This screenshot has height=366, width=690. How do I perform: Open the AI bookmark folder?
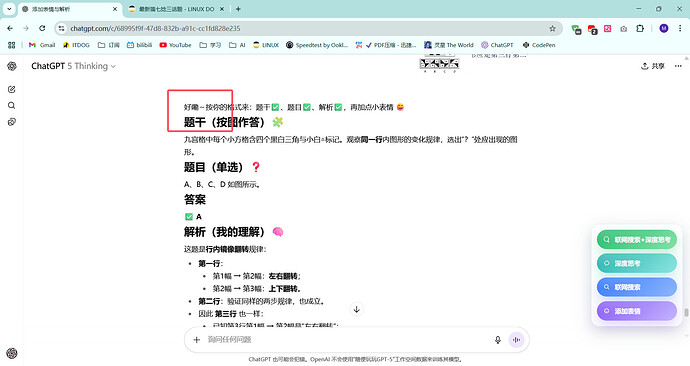[237, 45]
